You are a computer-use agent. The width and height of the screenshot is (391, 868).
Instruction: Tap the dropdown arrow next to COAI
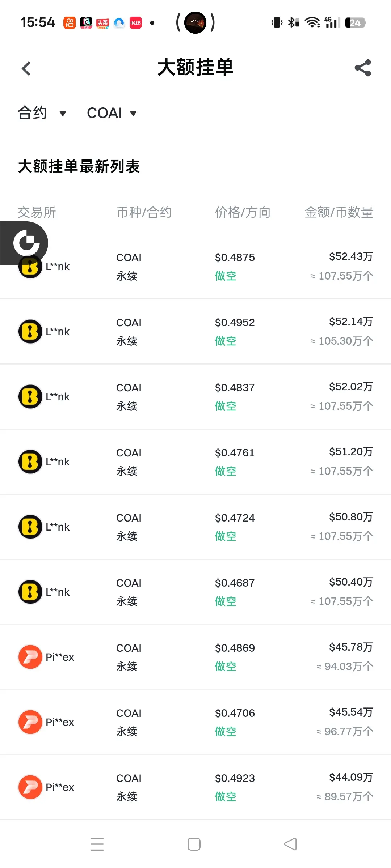[x=133, y=114]
